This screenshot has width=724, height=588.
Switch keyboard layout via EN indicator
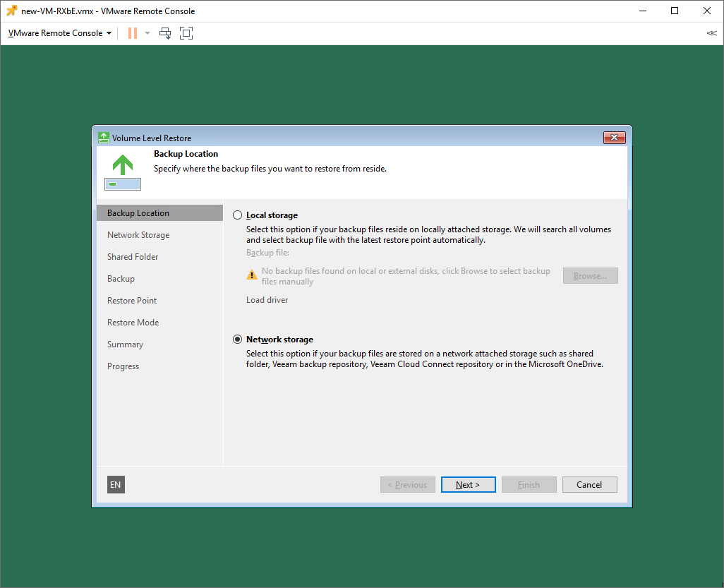(x=116, y=484)
